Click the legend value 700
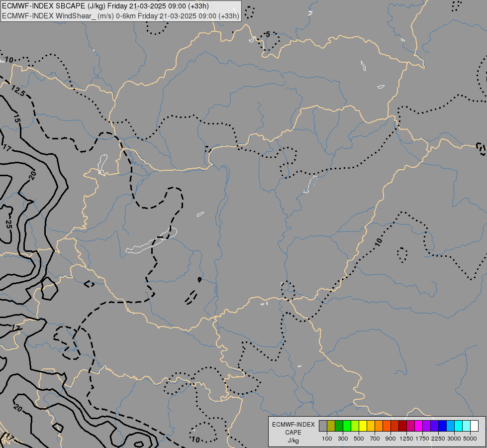Screen dimensions: 487x448 (375, 439)
